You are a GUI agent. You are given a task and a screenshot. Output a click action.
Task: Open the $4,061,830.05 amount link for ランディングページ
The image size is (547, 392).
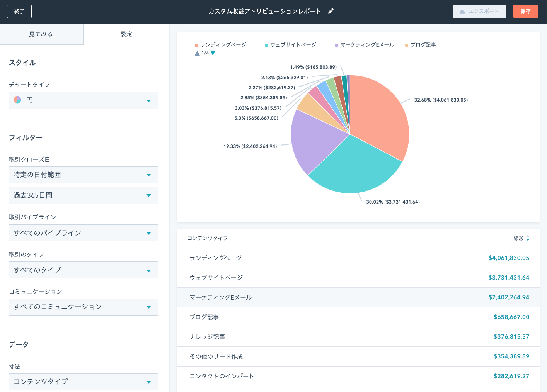coord(509,258)
